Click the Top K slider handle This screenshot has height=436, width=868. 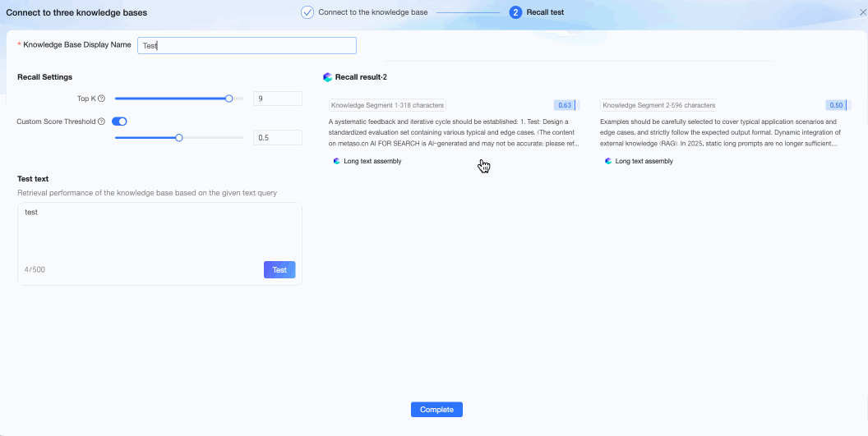click(229, 99)
